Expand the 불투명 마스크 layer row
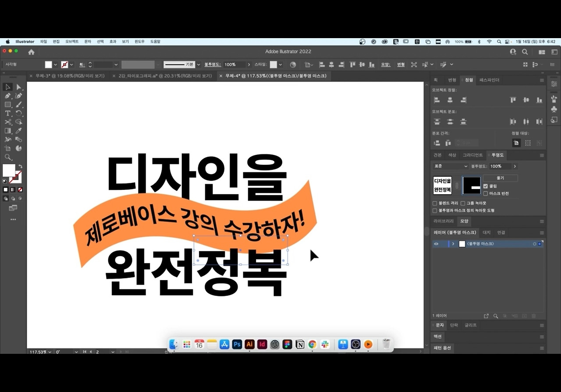The image size is (561, 392). 453,244
